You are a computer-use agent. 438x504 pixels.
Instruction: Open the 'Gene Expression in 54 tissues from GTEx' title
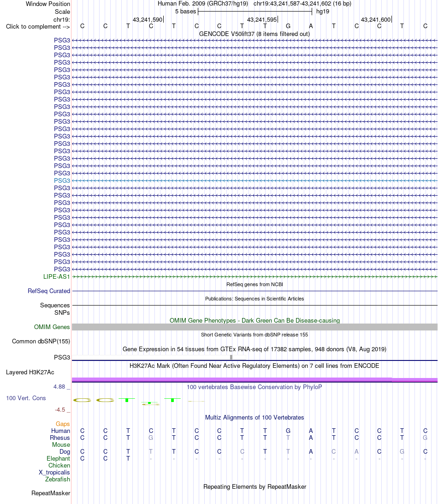click(x=255, y=349)
